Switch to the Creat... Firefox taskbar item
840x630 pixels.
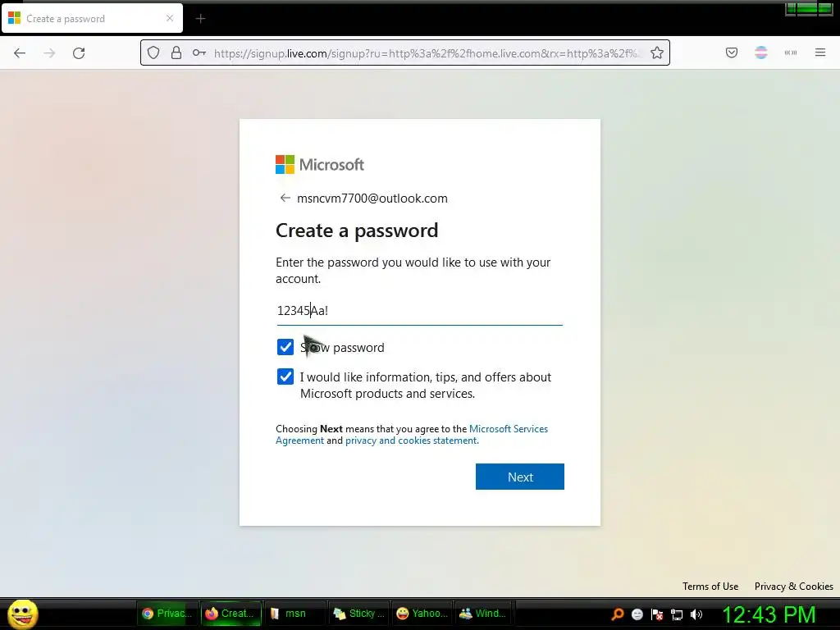(x=231, y=614)
